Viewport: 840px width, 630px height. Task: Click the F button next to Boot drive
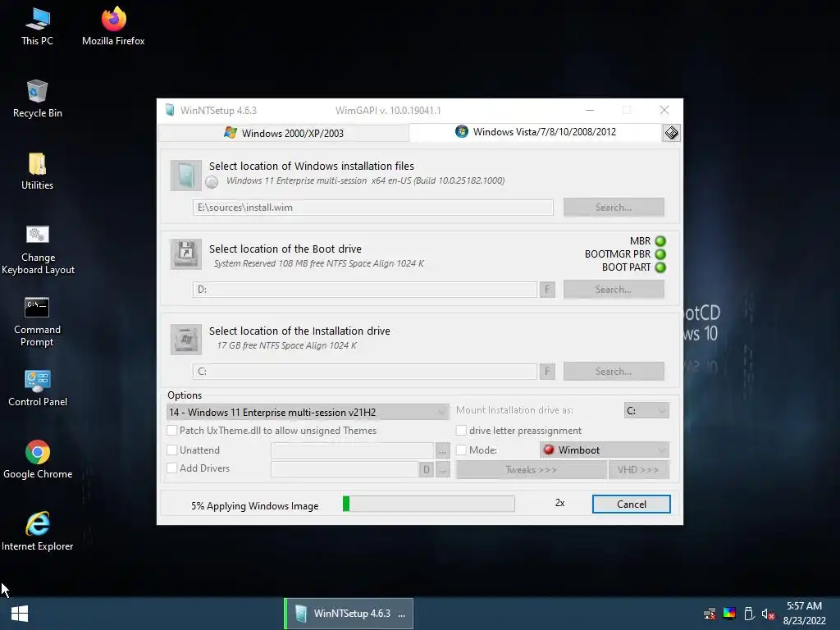click(547, 290)
